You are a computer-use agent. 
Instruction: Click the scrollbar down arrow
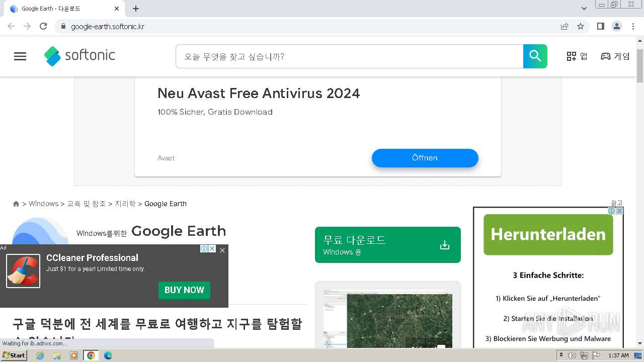coord(640,344)
